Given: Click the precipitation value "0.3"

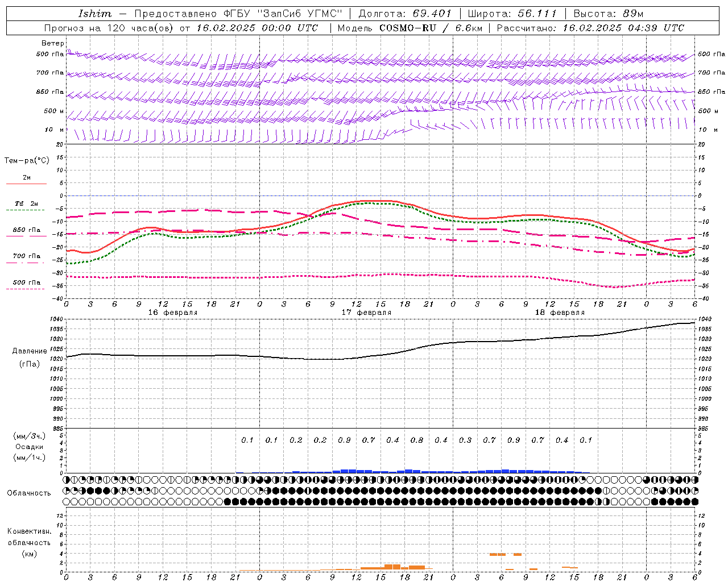Looking at the screenshot, I should point(465,440).
